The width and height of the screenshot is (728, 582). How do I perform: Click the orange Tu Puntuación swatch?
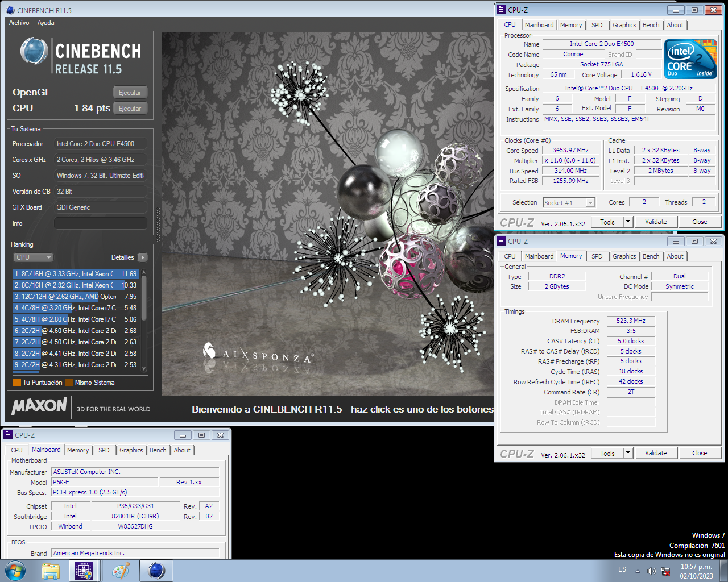(16, 383)
